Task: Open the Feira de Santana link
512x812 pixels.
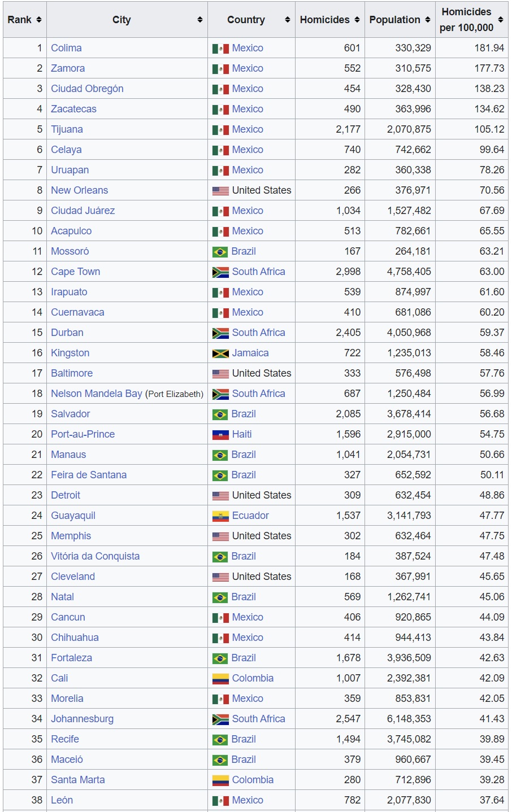Action: 89,475
